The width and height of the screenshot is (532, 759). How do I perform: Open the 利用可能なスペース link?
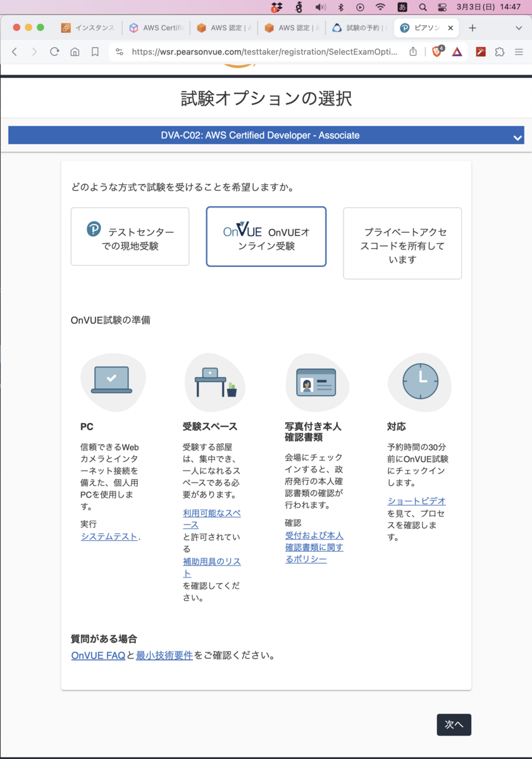click(x=212, y=519)
